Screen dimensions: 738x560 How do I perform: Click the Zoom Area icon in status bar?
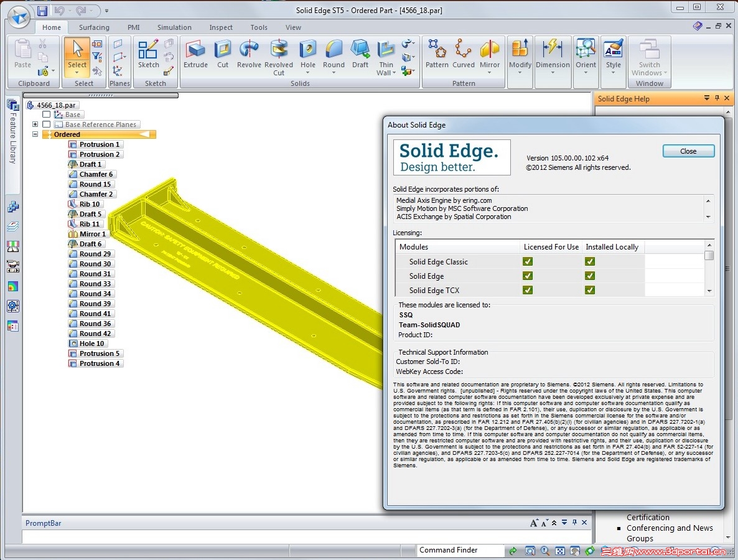click(x=530, y=551)
